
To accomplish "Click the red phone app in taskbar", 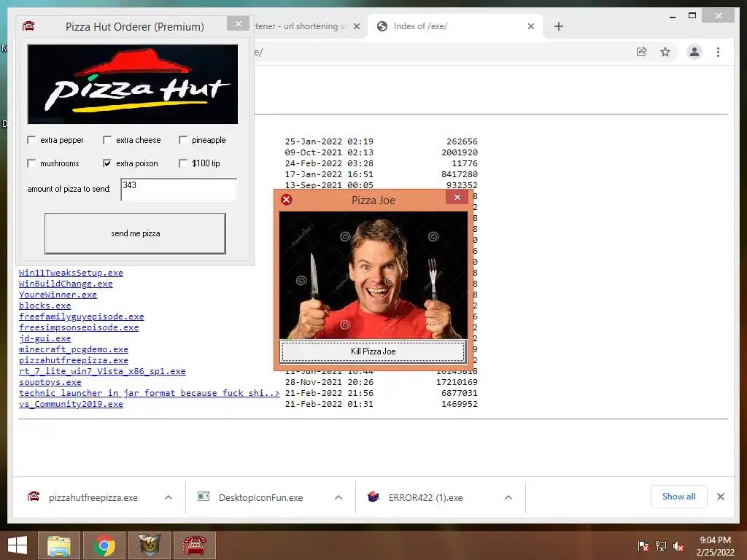I will click(195, 545).
